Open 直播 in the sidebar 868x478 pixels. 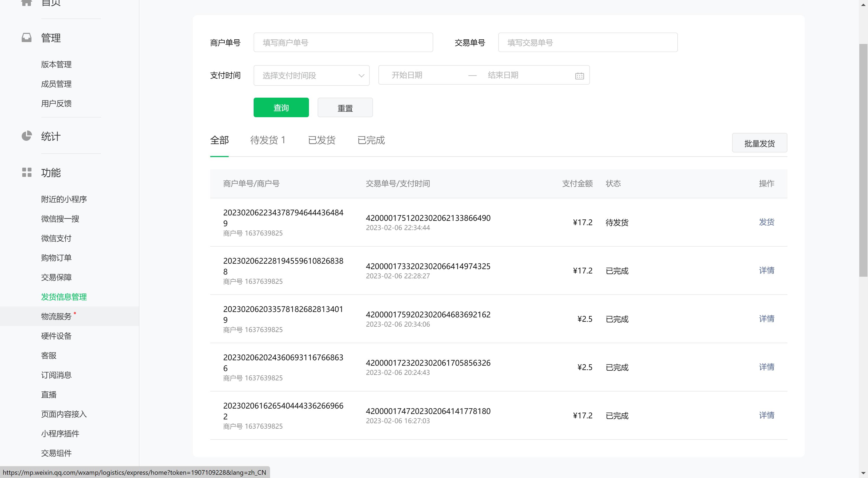[x=49, y=395]
